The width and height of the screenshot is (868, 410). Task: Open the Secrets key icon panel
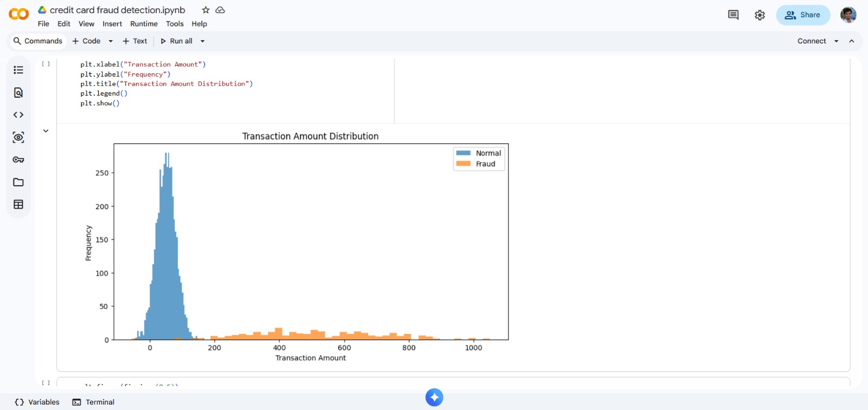click(18, 160)
